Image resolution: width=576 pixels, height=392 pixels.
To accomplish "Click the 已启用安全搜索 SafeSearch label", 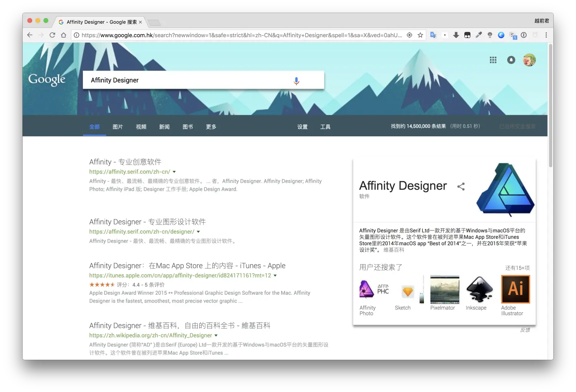I will [x=517, y=126].
